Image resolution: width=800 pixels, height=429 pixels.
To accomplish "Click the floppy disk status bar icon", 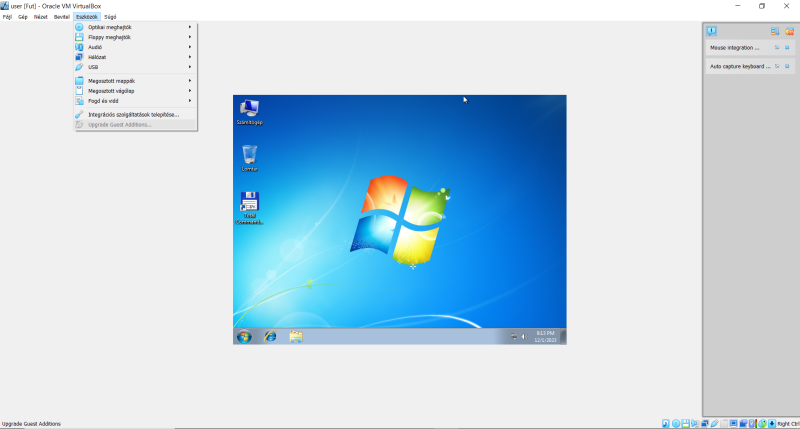I will (x=686, y=423).
